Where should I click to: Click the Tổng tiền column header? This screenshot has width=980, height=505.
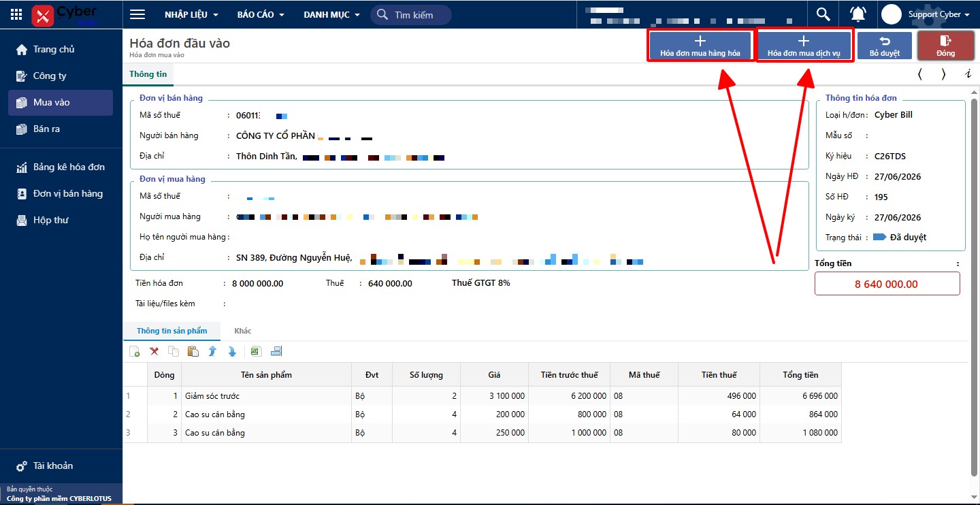pos(800,375)
